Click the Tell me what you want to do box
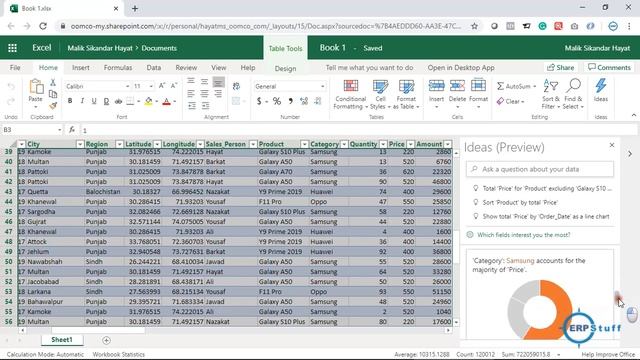Image resolution: width=640 pixels, height=360 pixels. tap(369, 68)
